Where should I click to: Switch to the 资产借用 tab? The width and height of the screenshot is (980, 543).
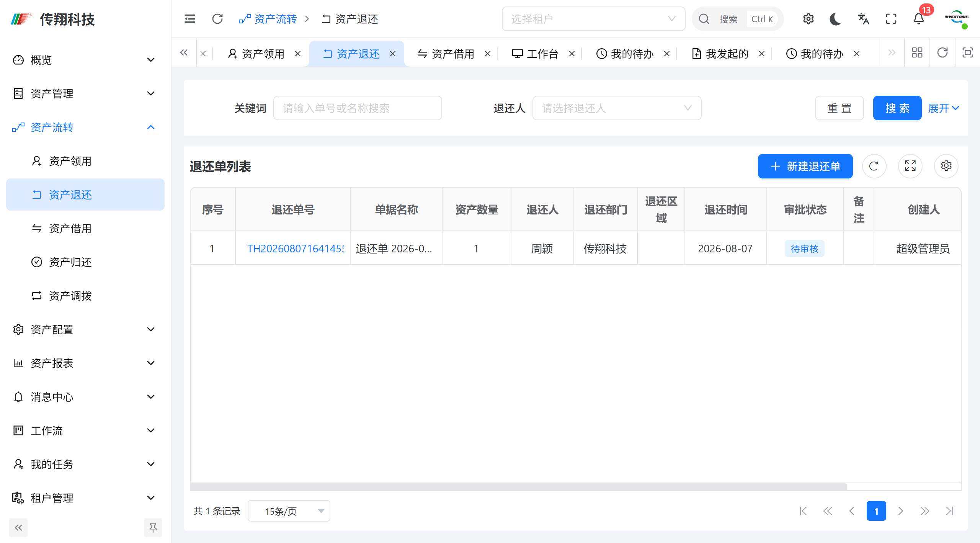point(446,54)
